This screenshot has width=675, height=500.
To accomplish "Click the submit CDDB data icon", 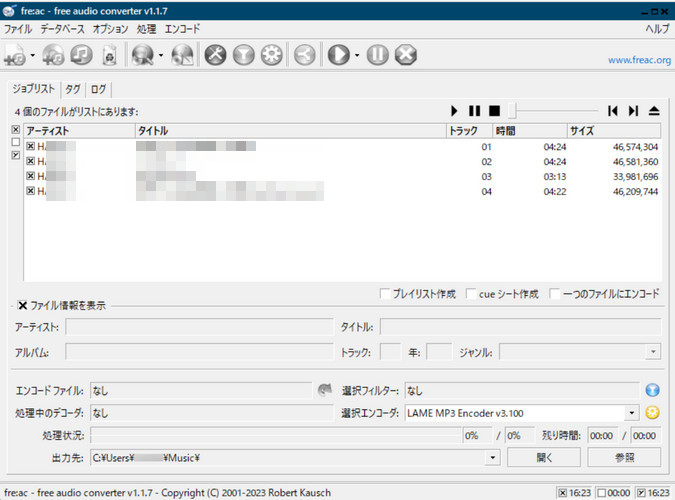I will pos(183,55).
